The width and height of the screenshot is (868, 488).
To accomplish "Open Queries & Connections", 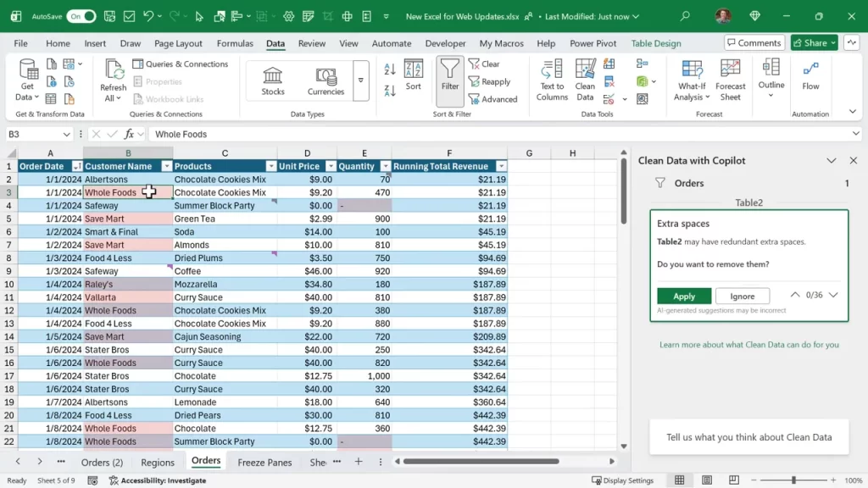I will click(181, 64).
